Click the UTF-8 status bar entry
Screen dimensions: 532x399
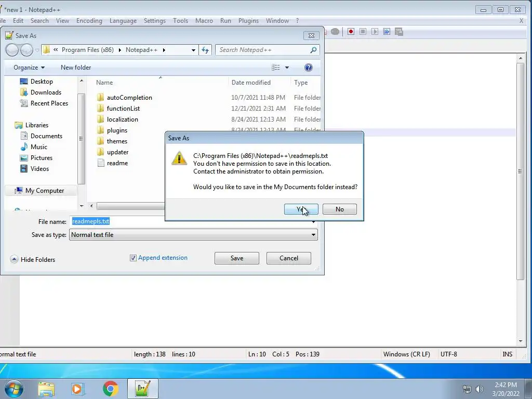click(448, 354)
